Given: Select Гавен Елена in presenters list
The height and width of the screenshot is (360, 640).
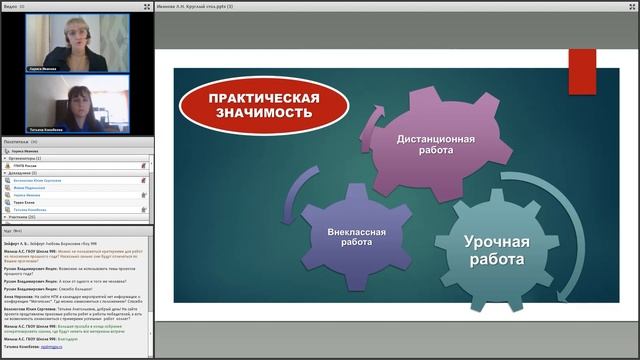Looking at the screenshot, I should pos(24,202).
